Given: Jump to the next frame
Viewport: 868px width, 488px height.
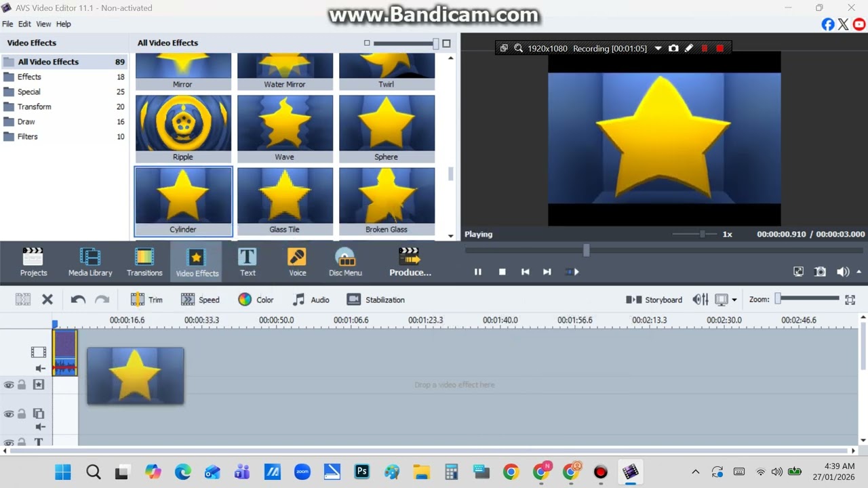Looking at the screenshot, I should coord(547,272).
